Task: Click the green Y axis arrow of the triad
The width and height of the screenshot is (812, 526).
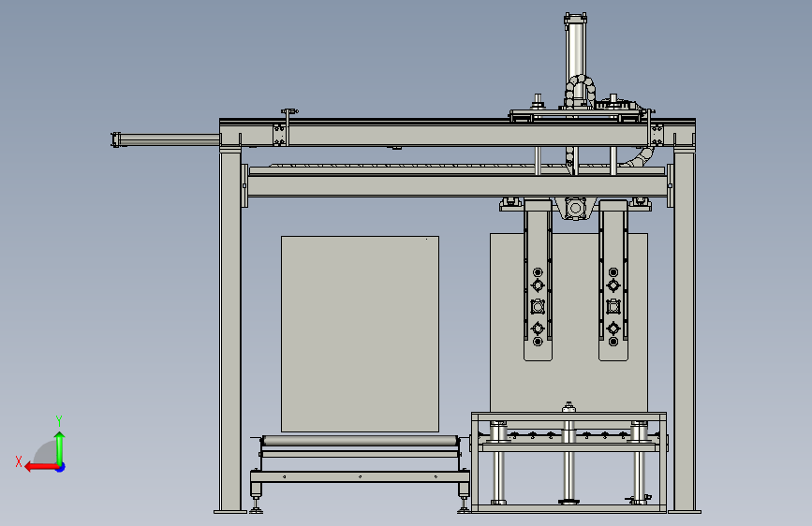Action: point(60,448)
